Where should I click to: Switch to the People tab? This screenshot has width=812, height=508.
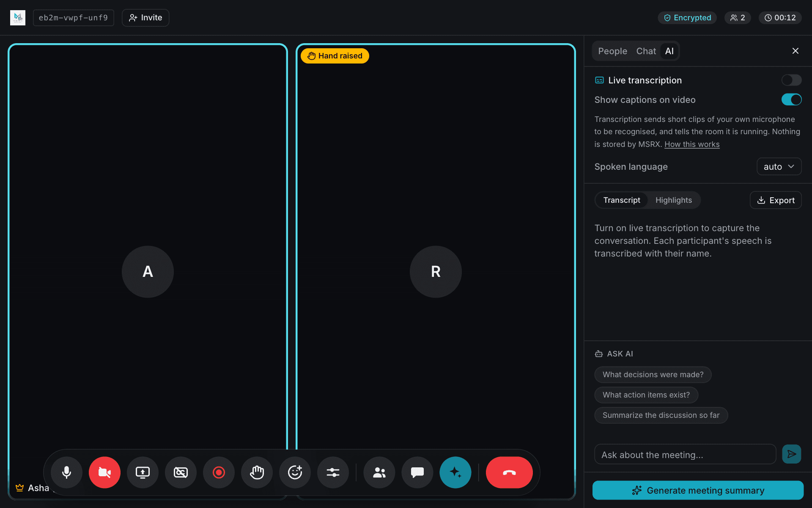pos(612,51)
